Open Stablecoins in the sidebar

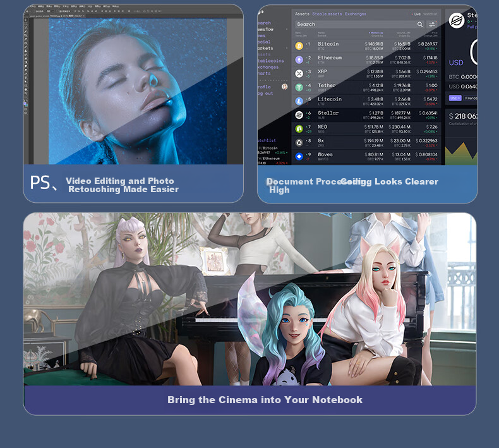click(271, 61)
